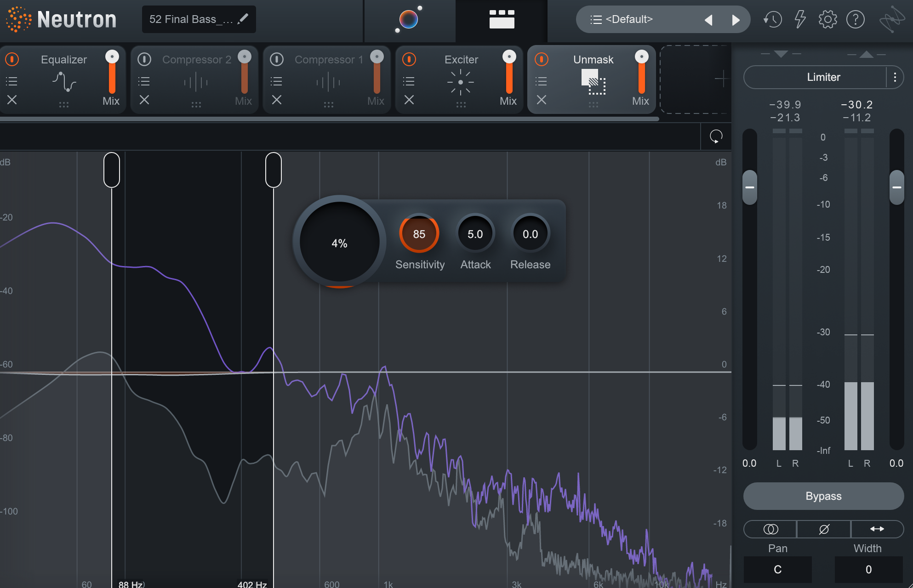The image size is (913, 588).
Task: Open Limiter options three-dot menu
Action: 895,77
